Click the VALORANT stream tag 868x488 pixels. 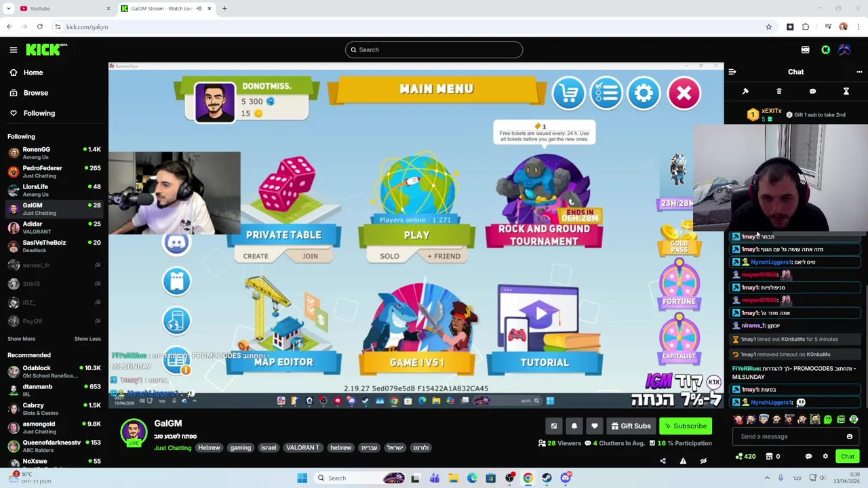[x=302, y=448]
